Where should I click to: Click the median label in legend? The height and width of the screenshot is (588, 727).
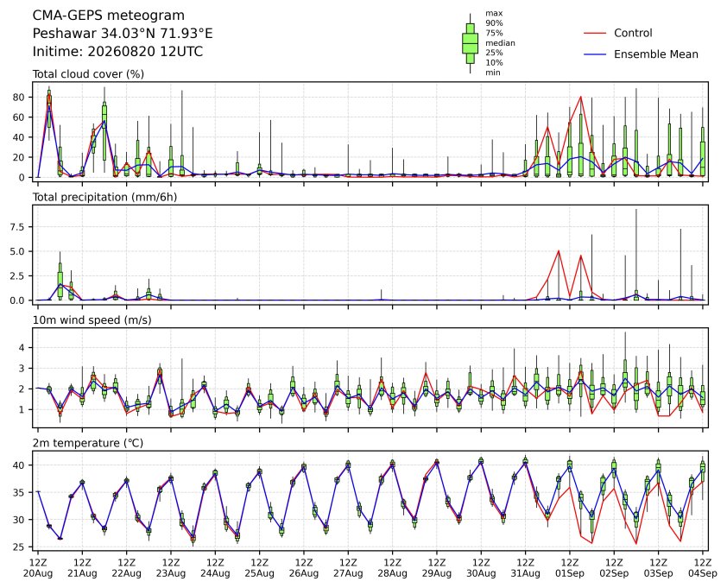point(500,42)
